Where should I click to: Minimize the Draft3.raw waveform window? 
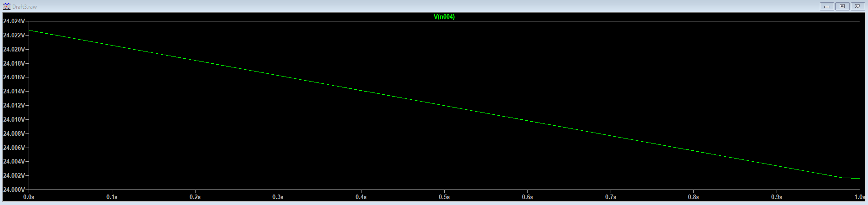[827, 6]
